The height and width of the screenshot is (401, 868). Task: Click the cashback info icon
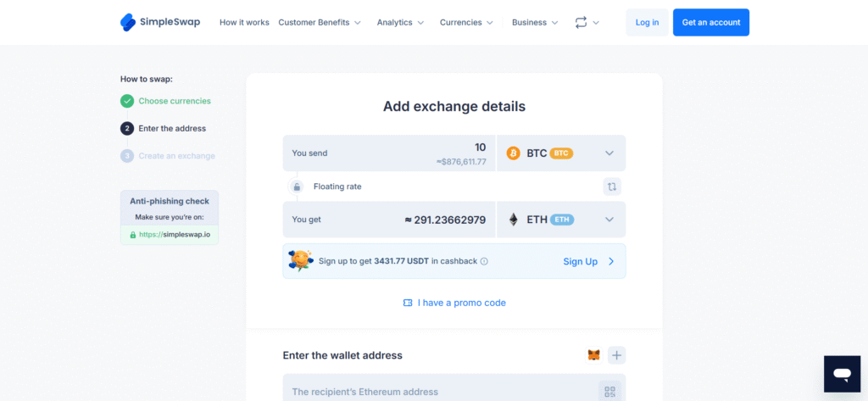click(484, 261)
